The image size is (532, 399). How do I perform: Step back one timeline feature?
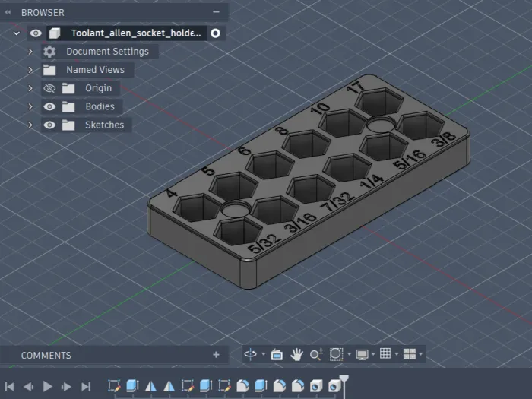tap(29, 386)
